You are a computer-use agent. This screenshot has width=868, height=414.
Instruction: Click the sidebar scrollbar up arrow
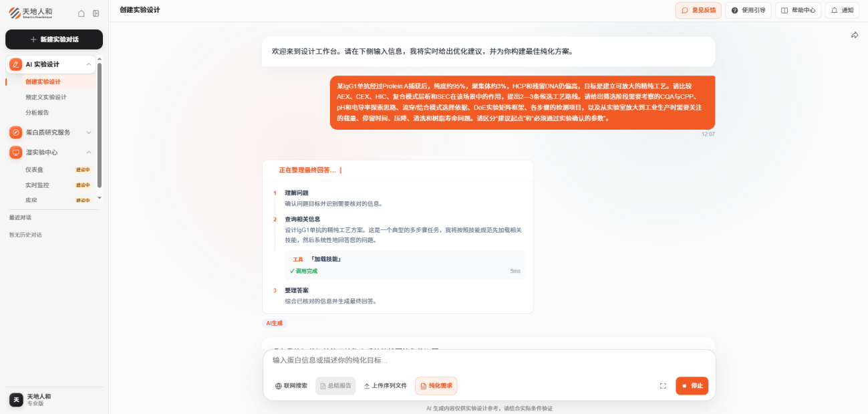[100, 59]
